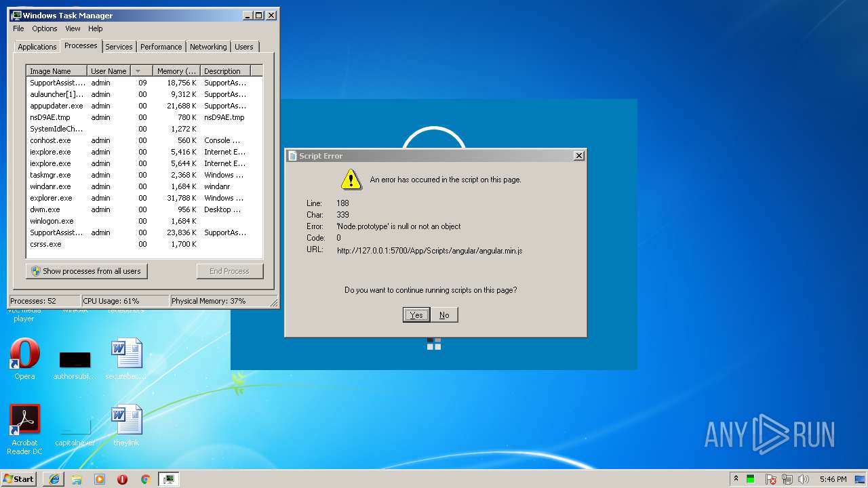Click the Processes: 52 status entry
The image size is (868, 488).
pyautogui.click(x=44, y=301)
